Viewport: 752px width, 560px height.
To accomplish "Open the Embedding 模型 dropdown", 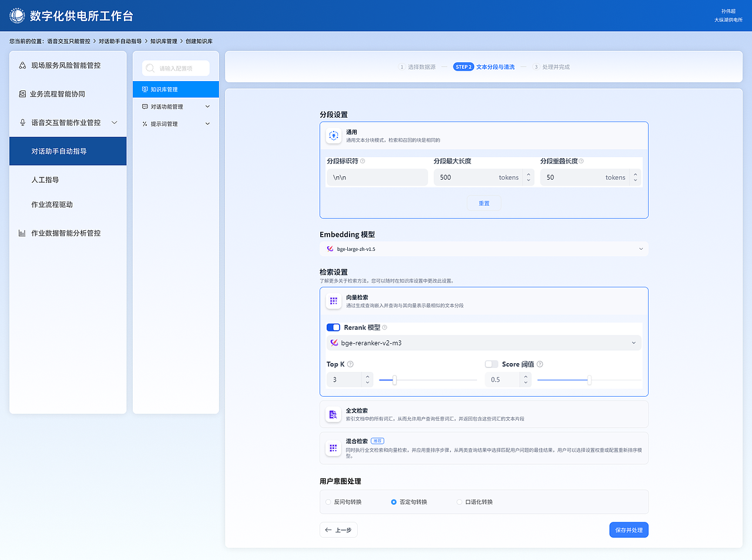I will click(484, 249).
